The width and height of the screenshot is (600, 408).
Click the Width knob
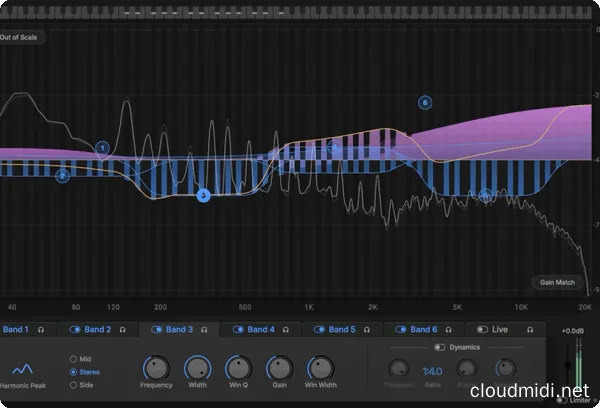tap(197, 368)
